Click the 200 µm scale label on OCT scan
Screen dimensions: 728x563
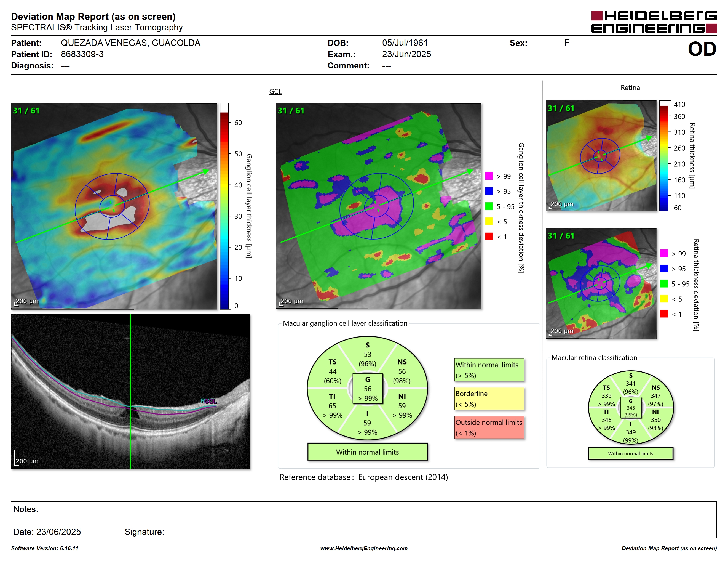coord(27,461)
